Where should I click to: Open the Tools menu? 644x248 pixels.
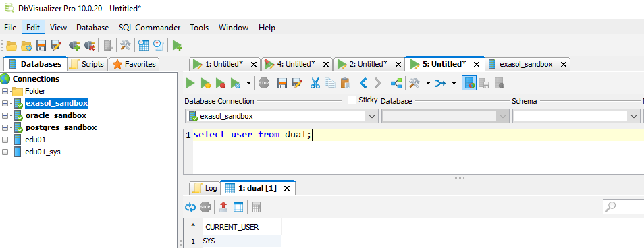[199, 28]
